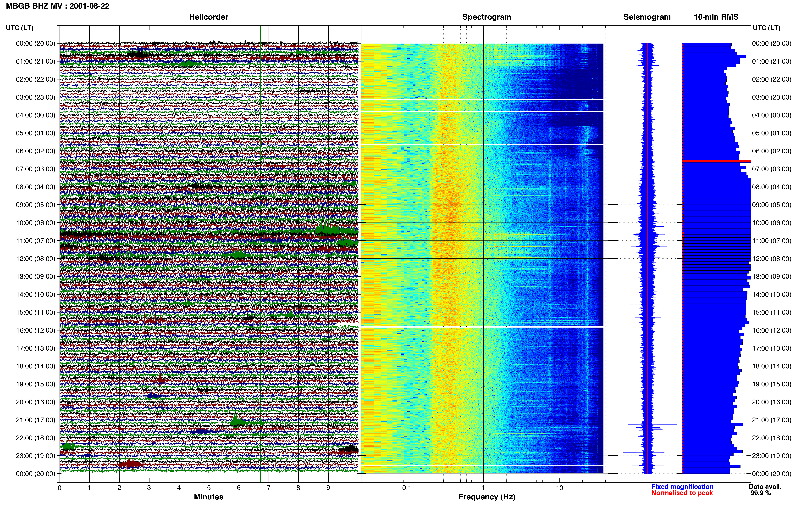Click the minute '5' tick label

coord(209,488)
